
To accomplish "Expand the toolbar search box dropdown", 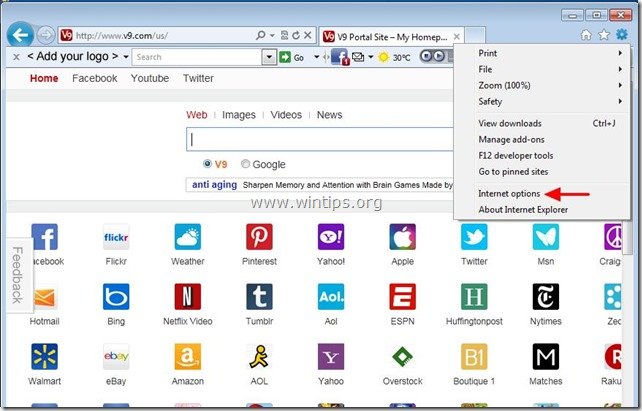I will (269, 57).
